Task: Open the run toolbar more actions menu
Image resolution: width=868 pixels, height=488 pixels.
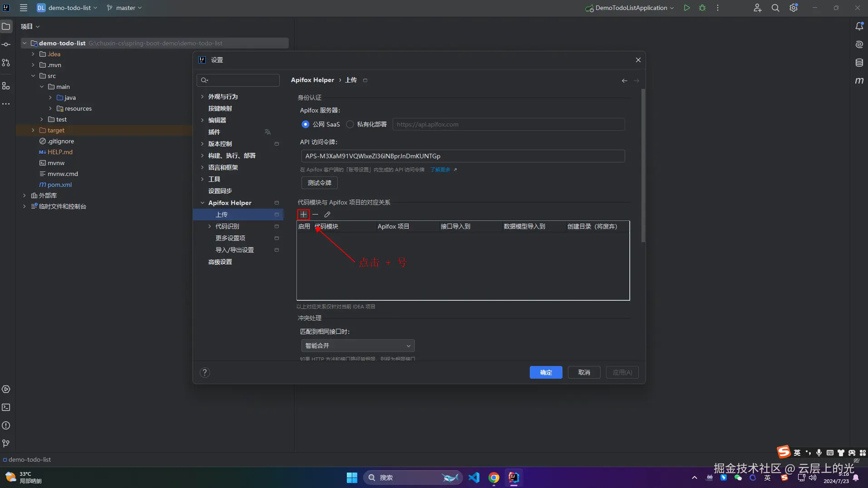Action: pos(718,8)
